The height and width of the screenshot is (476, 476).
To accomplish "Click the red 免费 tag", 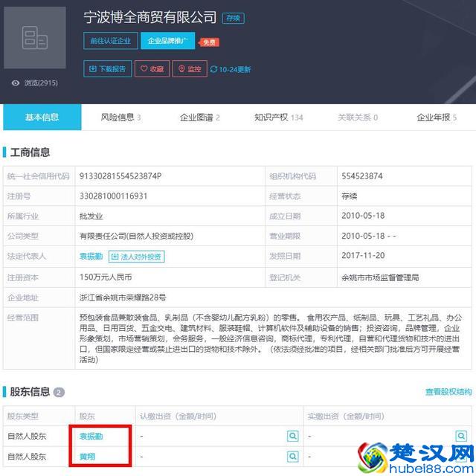I will click(x=209, y=42).
